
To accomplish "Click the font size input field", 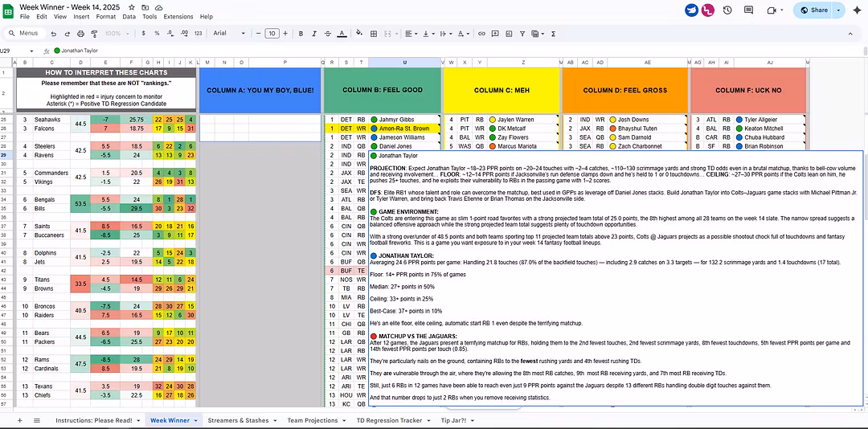I will point(272,34).
